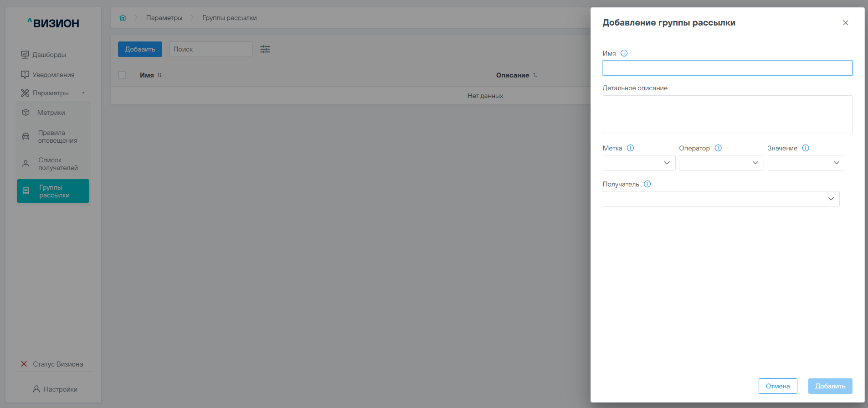The image size is (868, 408).
Task: Close the Добавление группы рассылки panel
Action: (x=846, y=23)
